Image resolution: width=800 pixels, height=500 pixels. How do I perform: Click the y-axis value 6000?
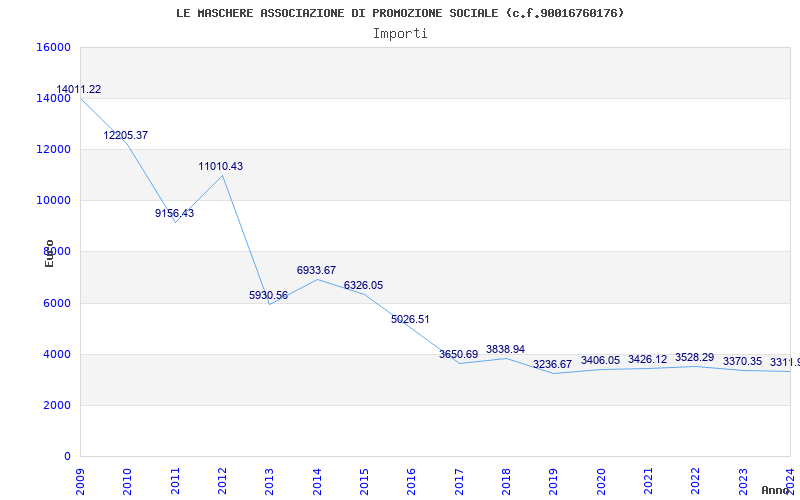pyautogui.click(x=57, y=303)
